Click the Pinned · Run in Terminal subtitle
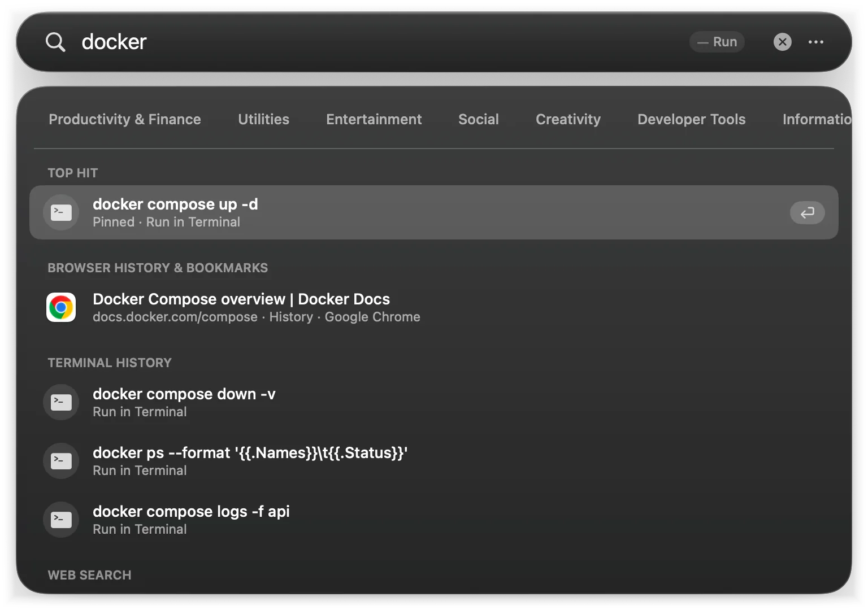 point(166,222)
